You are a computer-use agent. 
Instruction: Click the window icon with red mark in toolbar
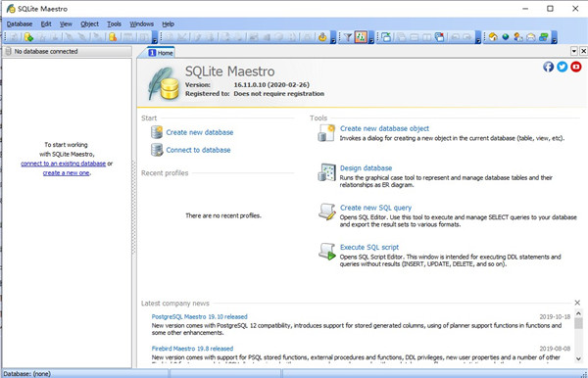point(439,37)
